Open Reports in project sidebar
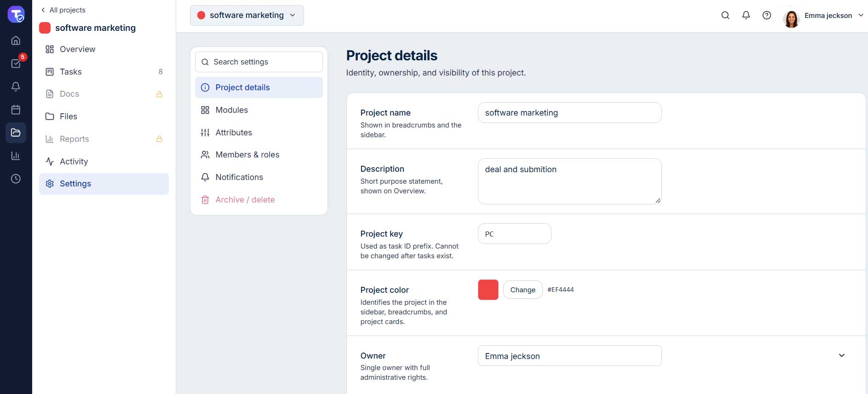Viewport: 868px width, 394px height. 104,139
